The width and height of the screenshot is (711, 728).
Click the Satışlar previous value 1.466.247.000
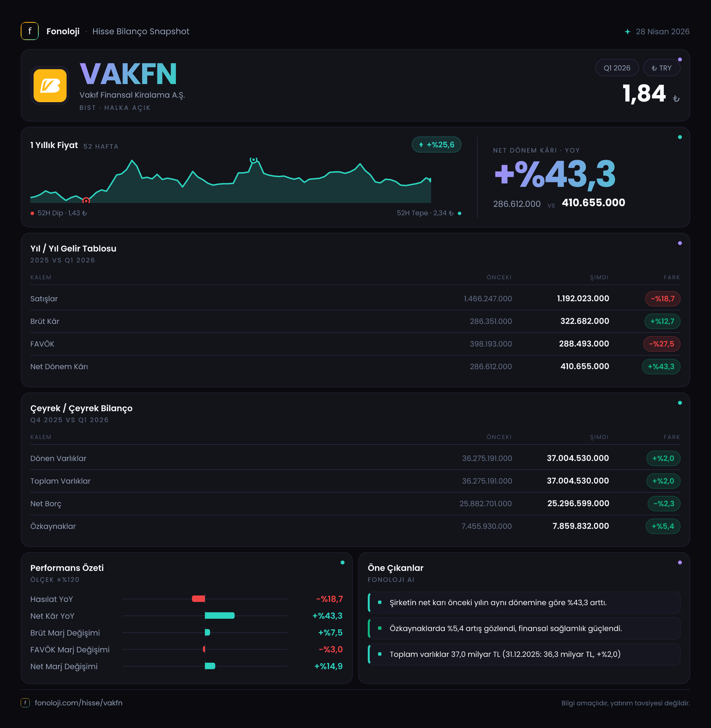488,299
